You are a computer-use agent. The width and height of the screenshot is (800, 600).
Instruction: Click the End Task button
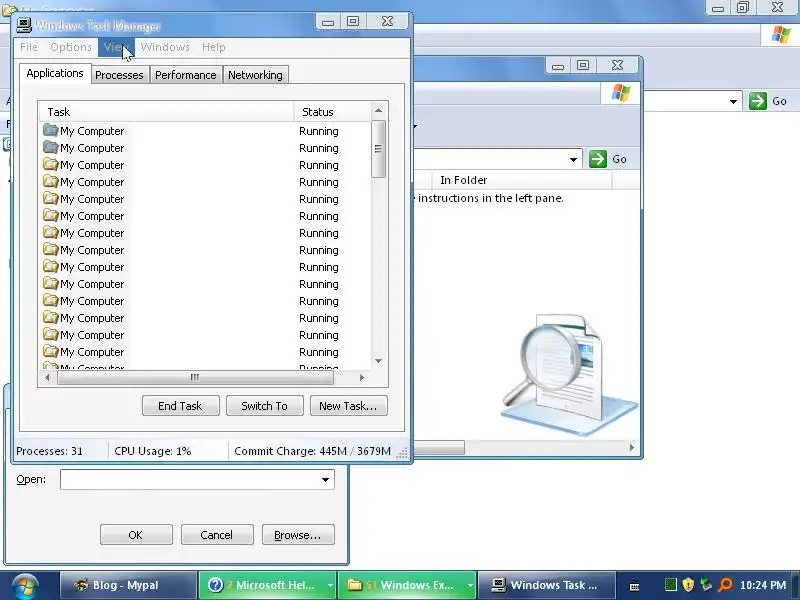181,406
